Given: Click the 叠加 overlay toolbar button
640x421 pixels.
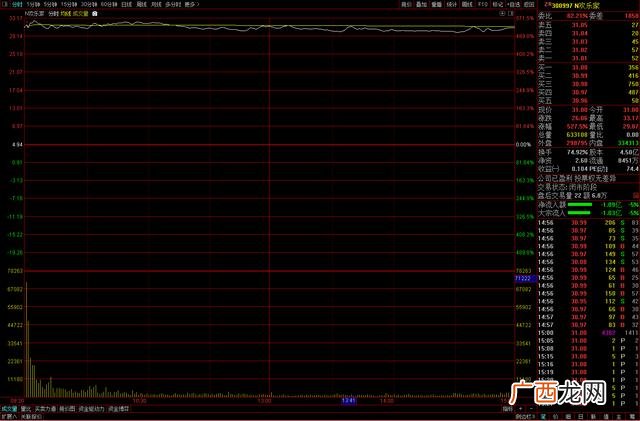Looking at the screenshot, I should (421, 4).
